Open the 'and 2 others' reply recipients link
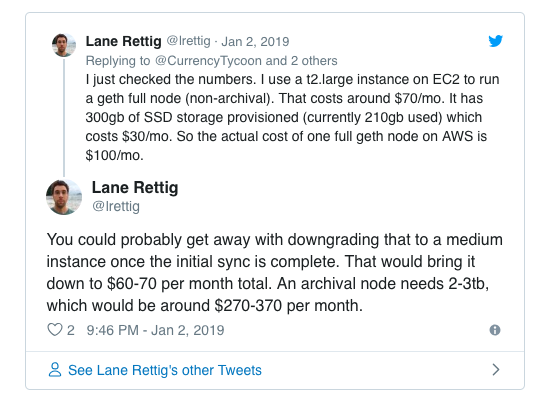Viewport: 559px width, 403px height. coord(301,61)
